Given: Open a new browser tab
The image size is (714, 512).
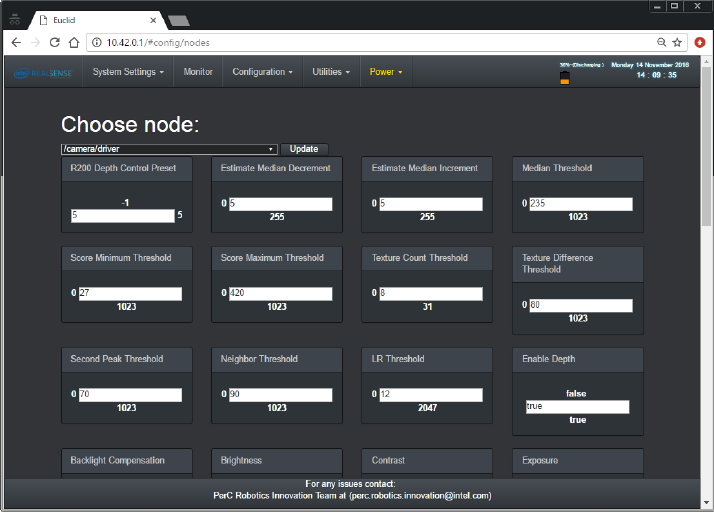Looking at the screenshot, I should point(179,20).
